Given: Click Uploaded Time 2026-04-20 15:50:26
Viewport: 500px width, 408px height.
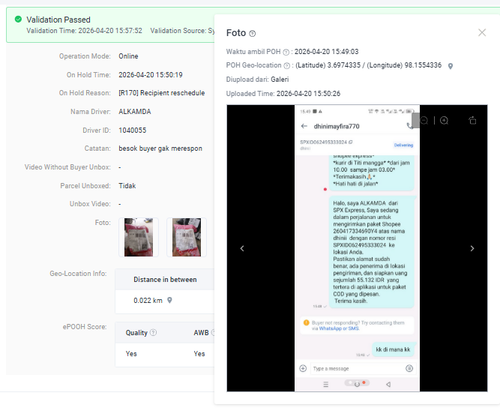Looking at the screenshot, I should click(x=308, y=94).
